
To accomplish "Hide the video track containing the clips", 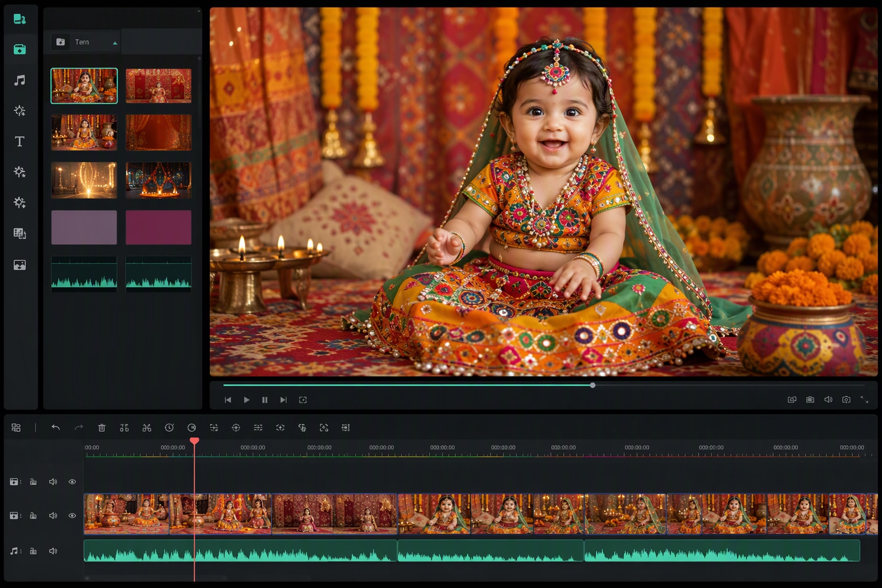I will click(72, 516).
